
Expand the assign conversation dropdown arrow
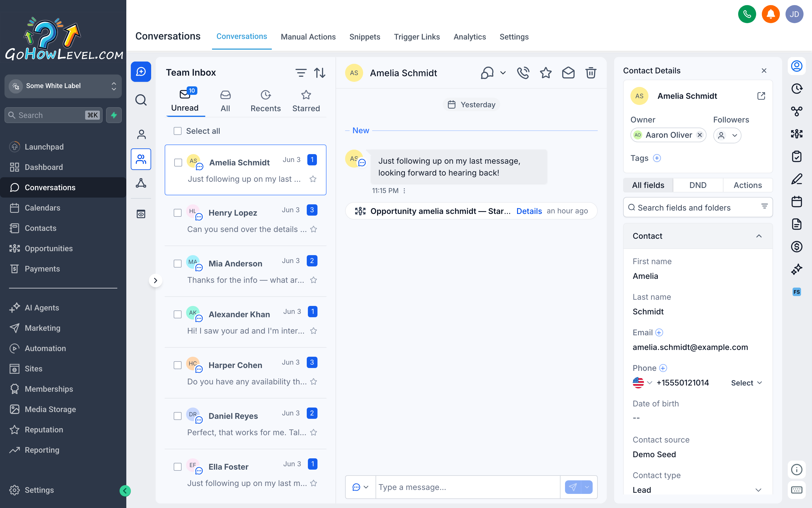click(503, 73)
